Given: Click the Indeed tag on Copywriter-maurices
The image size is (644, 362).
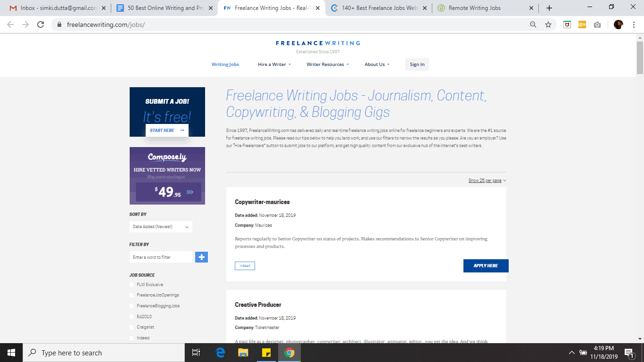Looking at the screenshot, I should pyautogui.click(x=245, y=266).
